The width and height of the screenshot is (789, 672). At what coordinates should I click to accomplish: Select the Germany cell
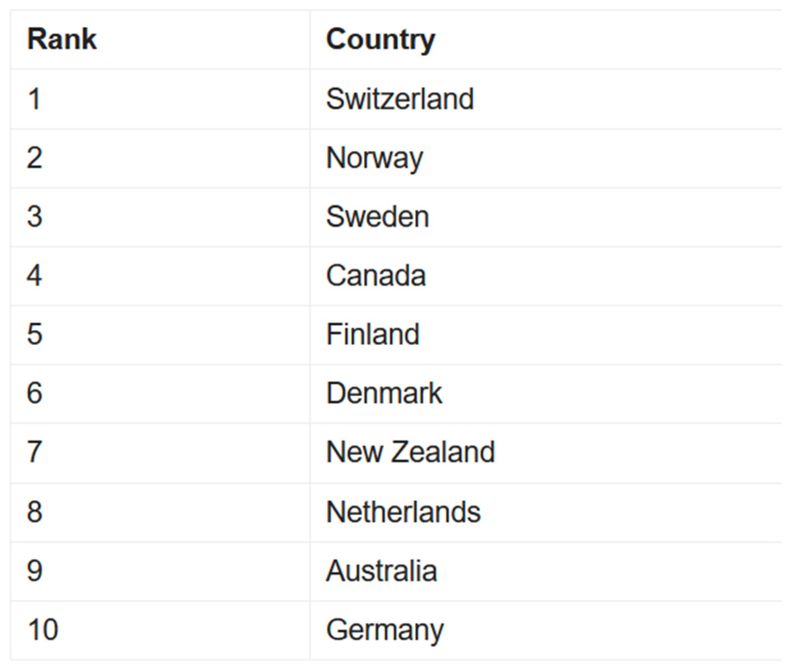tap(385, 630)
